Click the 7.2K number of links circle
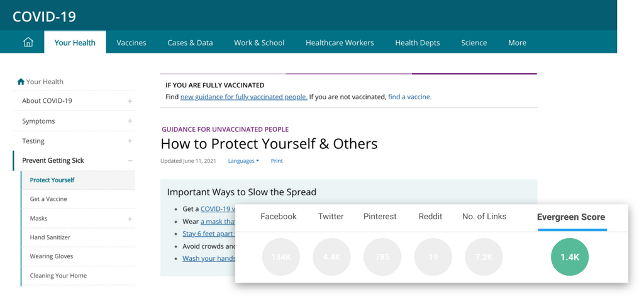 point(484,257)
